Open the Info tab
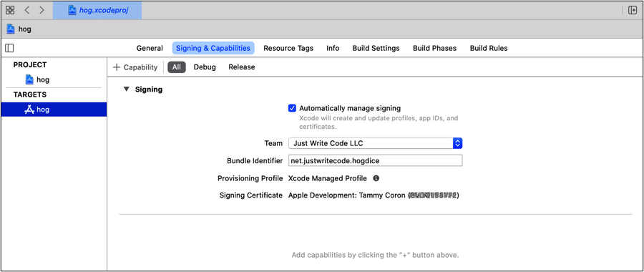The image size is (644, 272). pos(333,48)
